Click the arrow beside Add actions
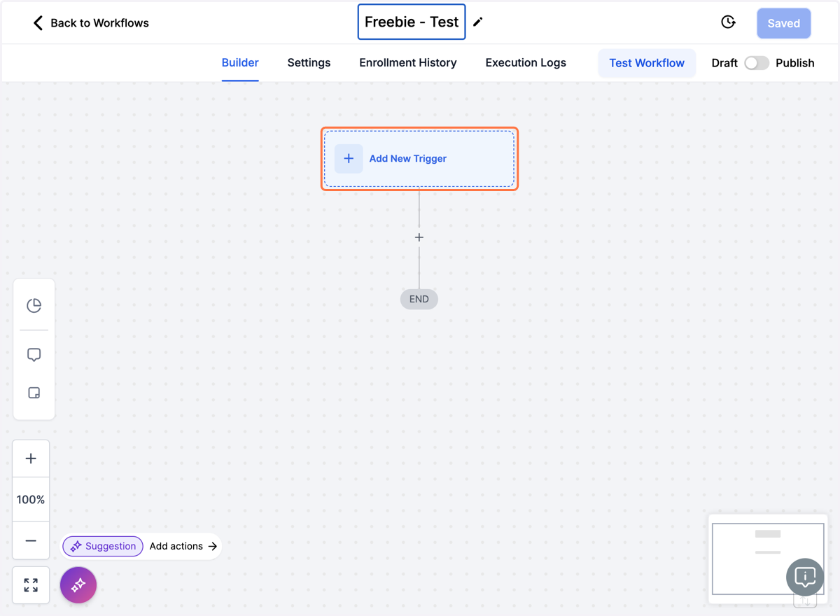The image size is (840, 616). coord(213,546)
